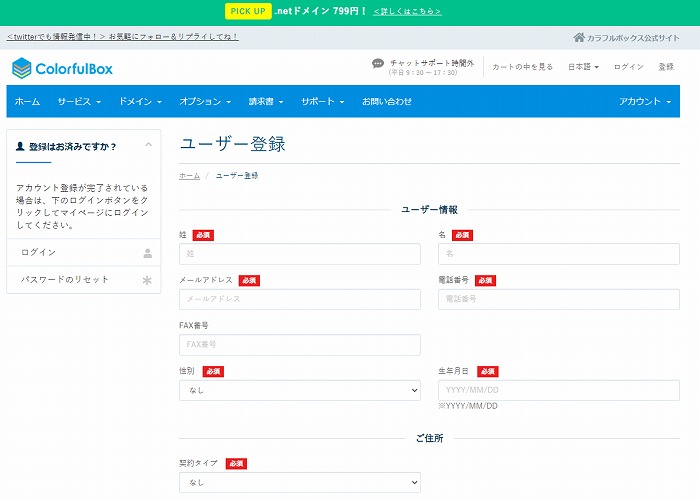The height and width of the screenshot is (499, 700).
Task: Focus the 生年月日 date field
Action: (558, 390)
